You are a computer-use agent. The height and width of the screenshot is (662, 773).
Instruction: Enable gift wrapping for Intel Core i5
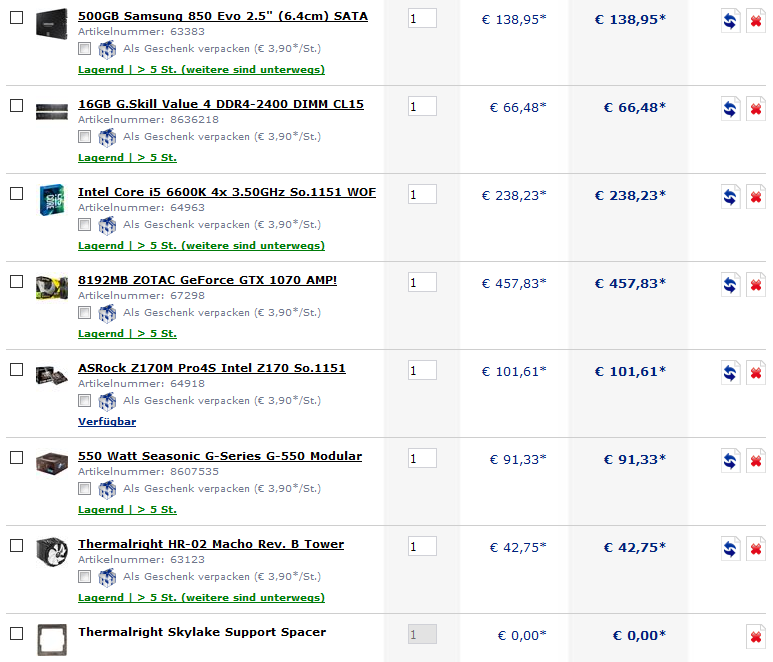[85, 225]
